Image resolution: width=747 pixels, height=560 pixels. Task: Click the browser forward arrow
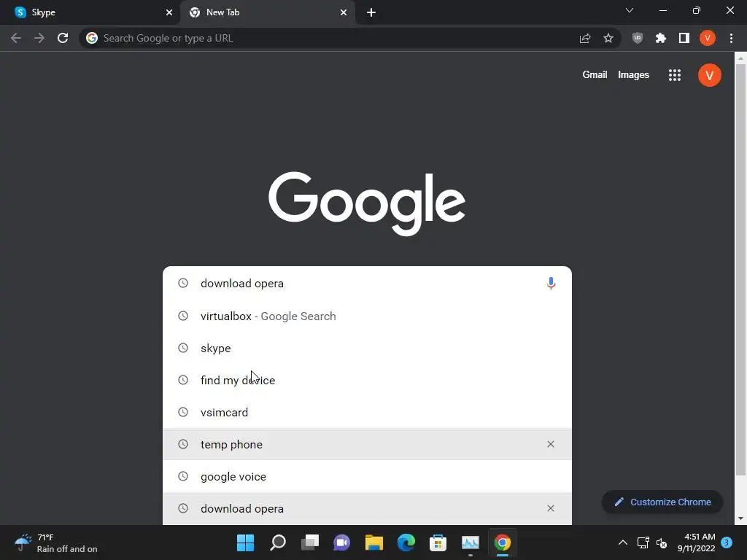pyautogui.click(x=39, y=38)
